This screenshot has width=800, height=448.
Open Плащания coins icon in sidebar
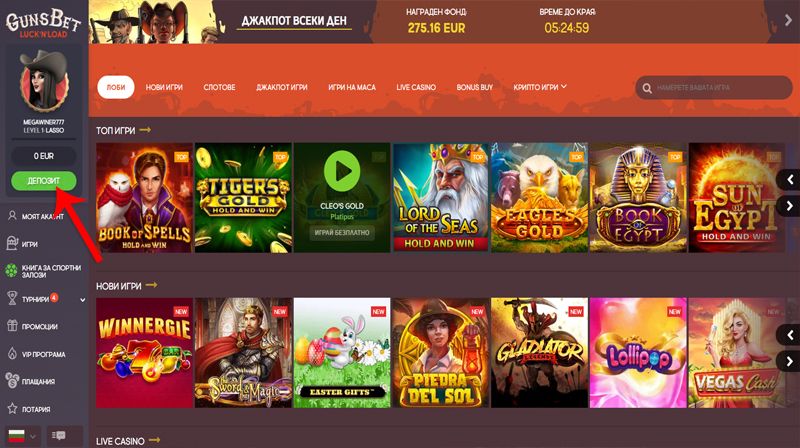click(x=12, y=381)
